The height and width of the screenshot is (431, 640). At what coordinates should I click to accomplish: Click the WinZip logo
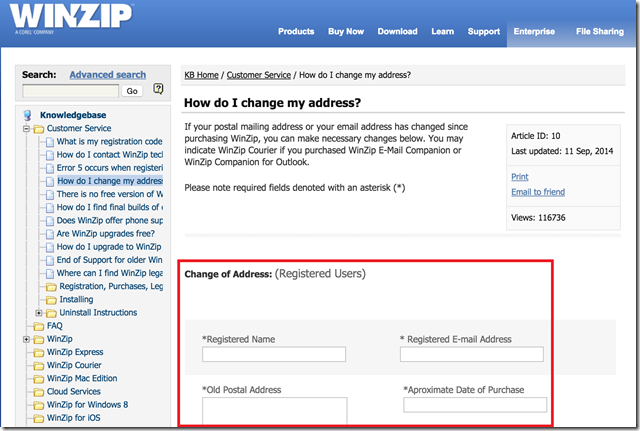coord(71,18)
